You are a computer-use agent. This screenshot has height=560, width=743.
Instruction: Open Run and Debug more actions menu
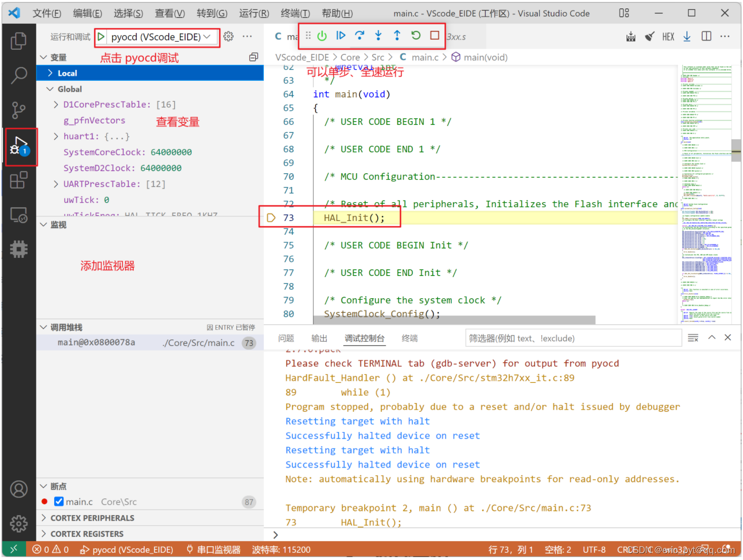tap(247, 36)
